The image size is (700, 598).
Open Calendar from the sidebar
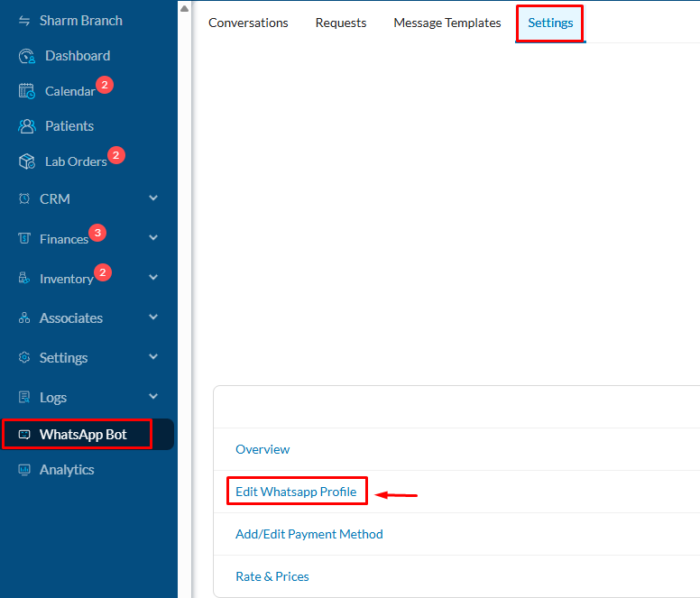coord(70,91)
